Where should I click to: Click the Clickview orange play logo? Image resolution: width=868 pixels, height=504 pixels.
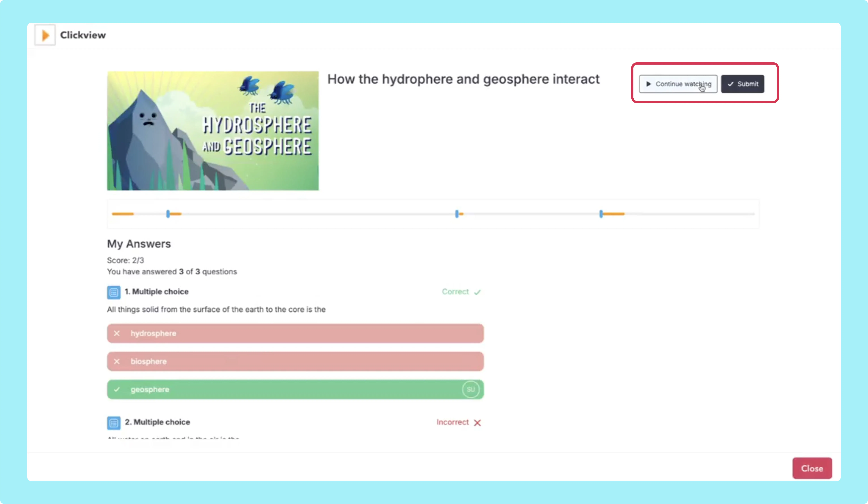(45, 35)
